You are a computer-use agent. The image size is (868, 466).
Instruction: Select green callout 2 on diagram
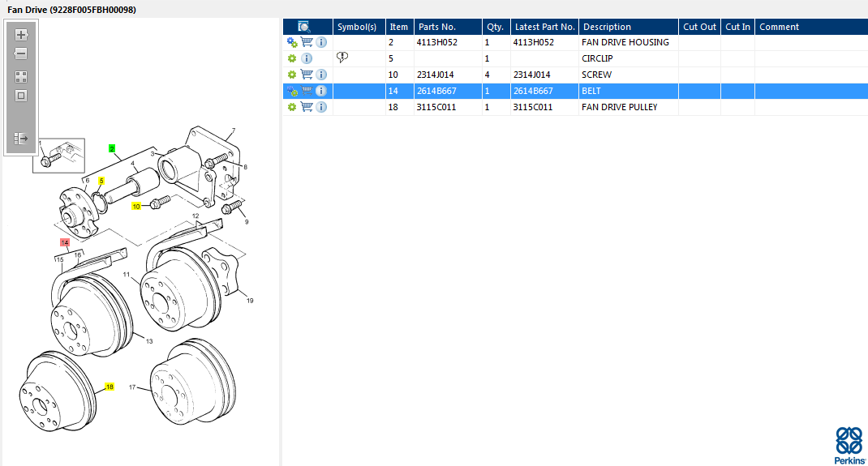point(112,148)
